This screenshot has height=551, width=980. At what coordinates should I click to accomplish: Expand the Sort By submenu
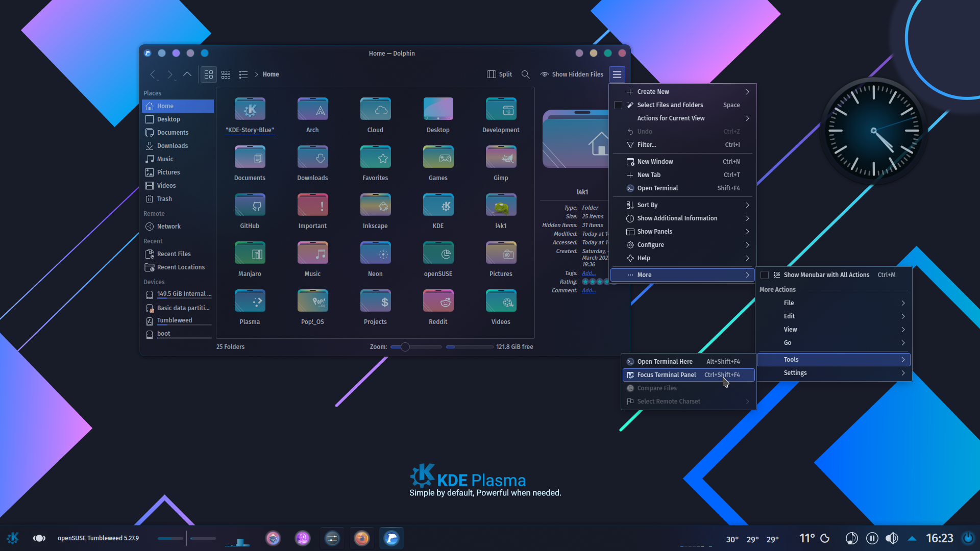click(x=682, y=205)
